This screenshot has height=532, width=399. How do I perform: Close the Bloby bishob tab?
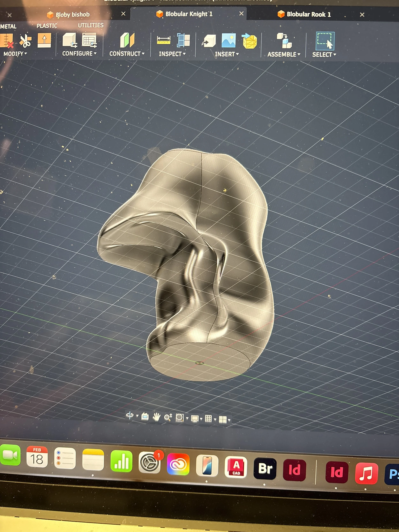123,14
